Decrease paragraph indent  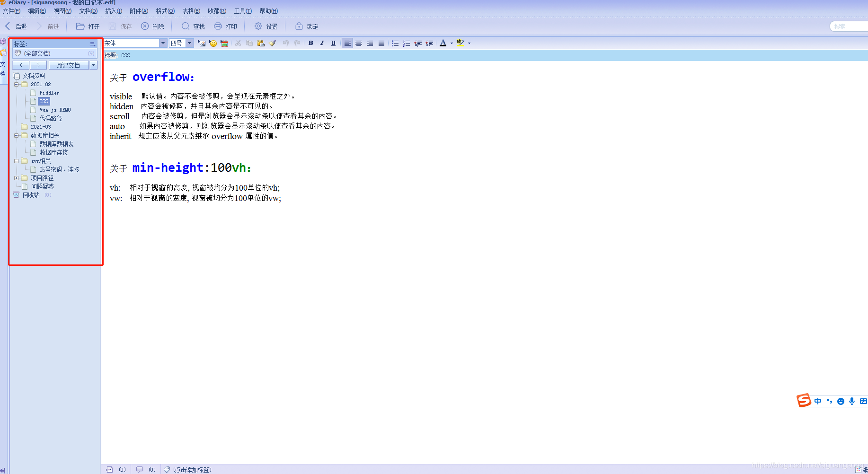coord(418,43)
